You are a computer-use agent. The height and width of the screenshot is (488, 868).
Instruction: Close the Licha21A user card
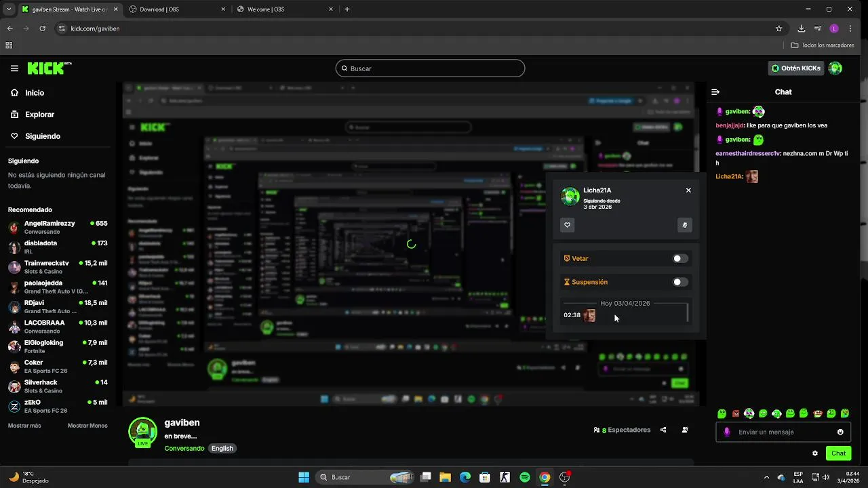click(688, 190)
